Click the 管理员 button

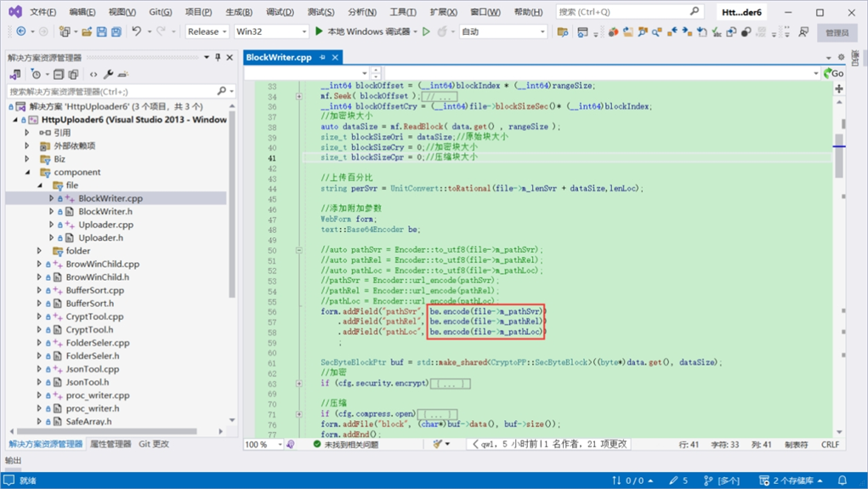(837, 32)
